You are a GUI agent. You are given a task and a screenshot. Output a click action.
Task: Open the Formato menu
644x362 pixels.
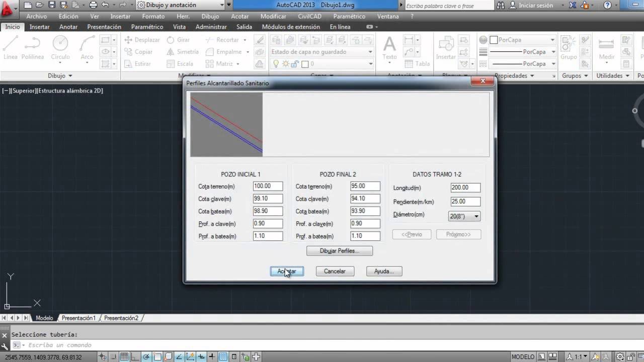[x=153, y=16]
